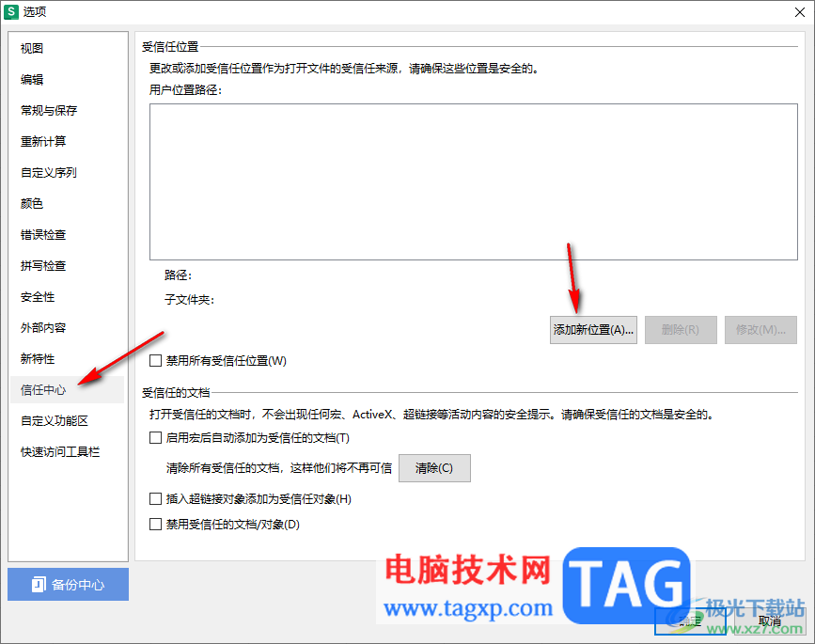Image resolution: width=815 pixels, height=644 pixels.
Task: Toggle 禁用受信任的文档/对象(D) checkbox
Action: (155, 524)
